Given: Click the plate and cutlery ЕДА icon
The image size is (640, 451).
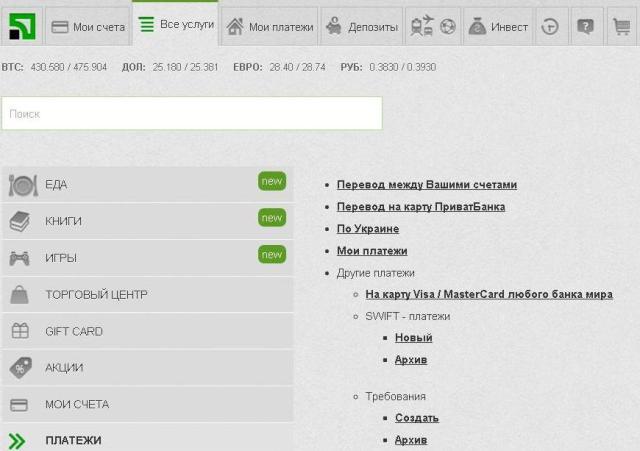Looking at the screenshot, I should coord(23,185).
